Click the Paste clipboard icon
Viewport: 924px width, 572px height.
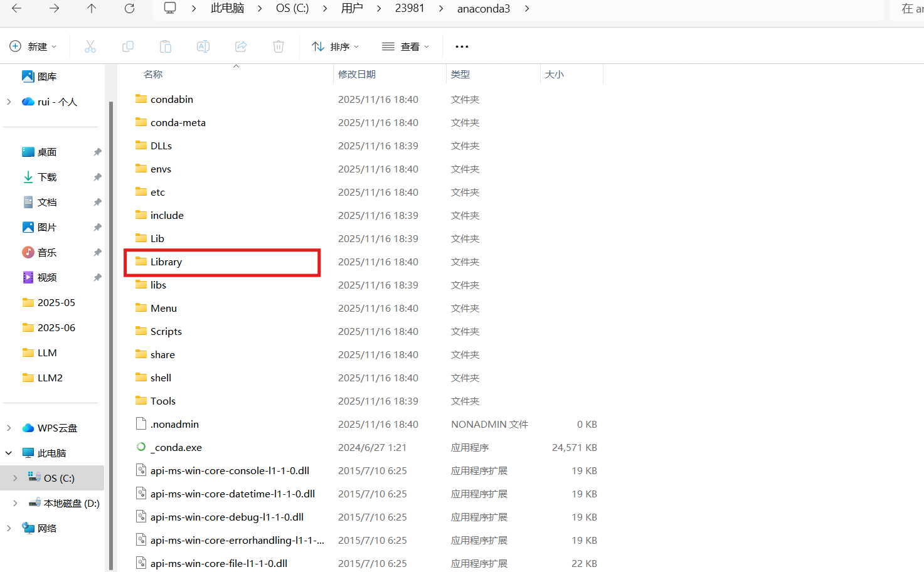pos(166,46)
